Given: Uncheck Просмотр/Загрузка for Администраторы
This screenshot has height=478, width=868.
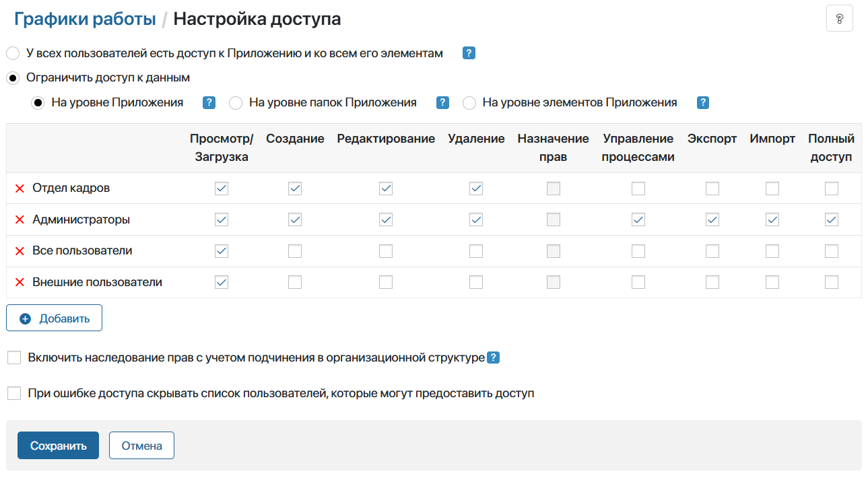Looking at the screenshot, I should (222, 219).
